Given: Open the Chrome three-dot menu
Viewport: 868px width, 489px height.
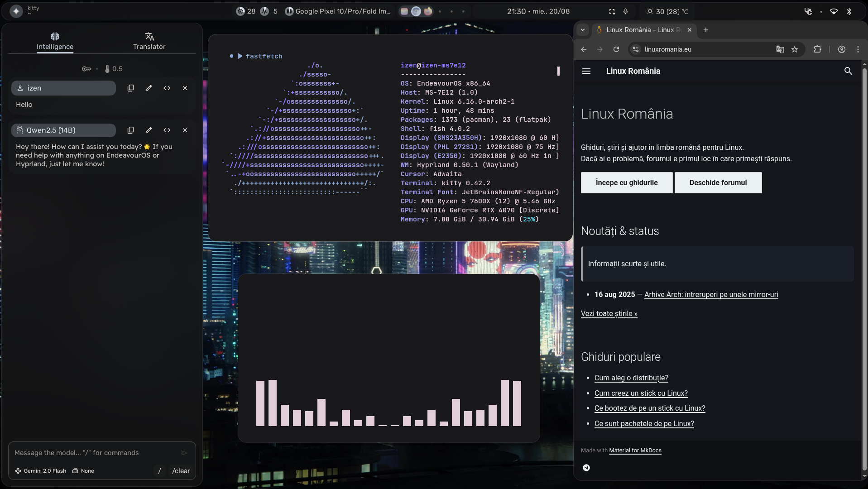Looking at the screenshot, I should [x=858, y=49].
